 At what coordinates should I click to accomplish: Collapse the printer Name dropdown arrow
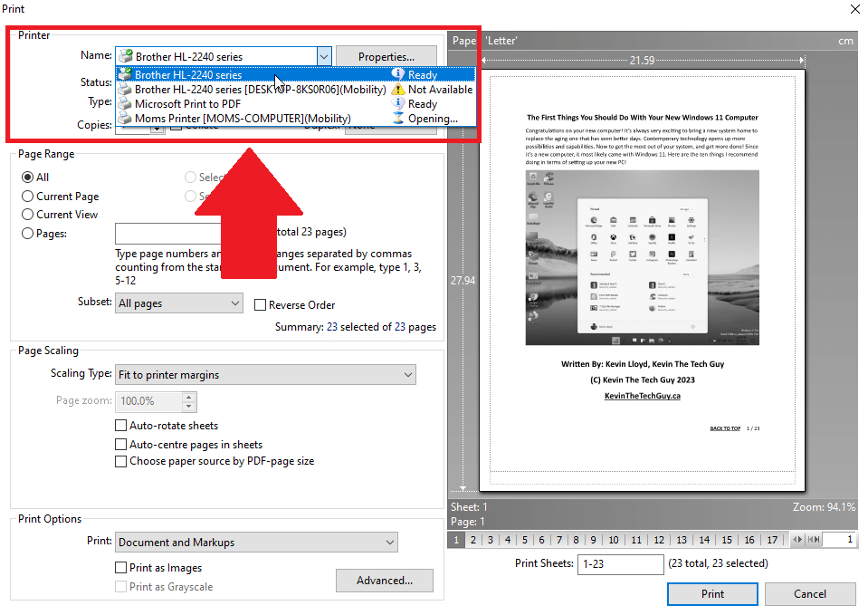point(324,56)
